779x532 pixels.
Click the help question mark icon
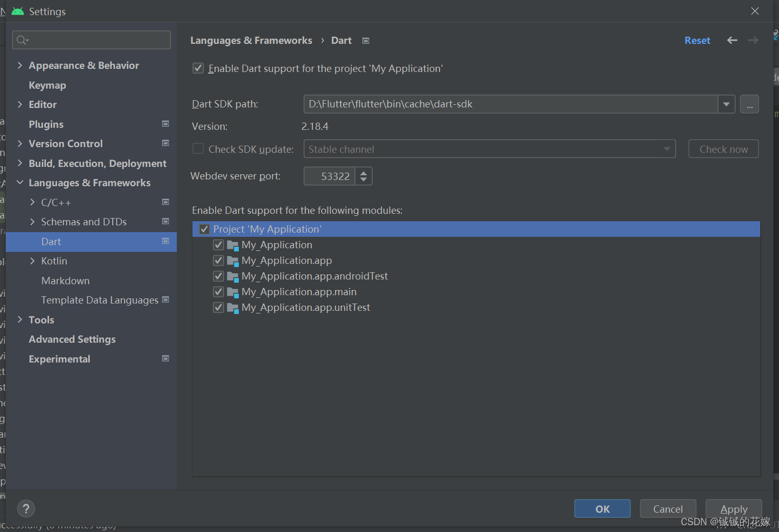(26, 509)
